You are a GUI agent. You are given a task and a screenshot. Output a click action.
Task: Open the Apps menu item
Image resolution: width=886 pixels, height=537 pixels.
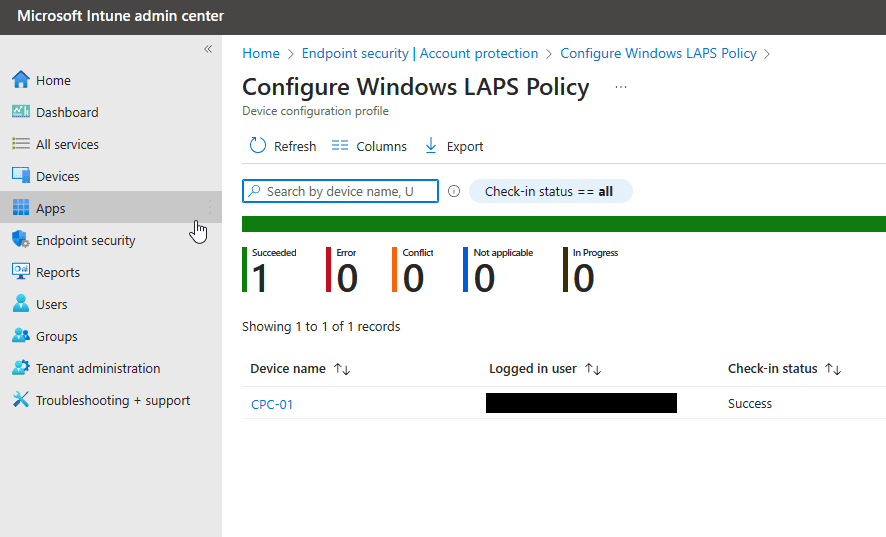pyautogui.click(x=51, y=208)
